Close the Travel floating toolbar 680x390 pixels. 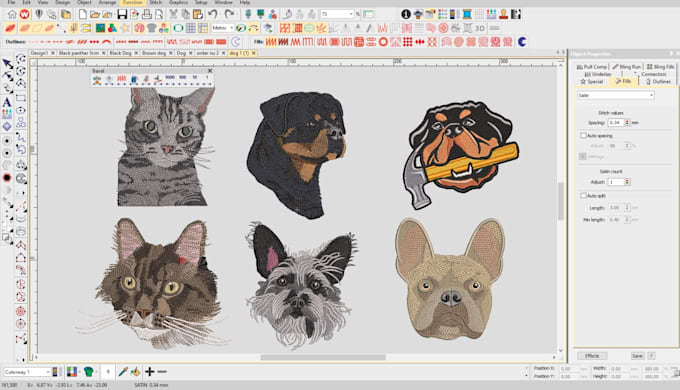(210, 71)
